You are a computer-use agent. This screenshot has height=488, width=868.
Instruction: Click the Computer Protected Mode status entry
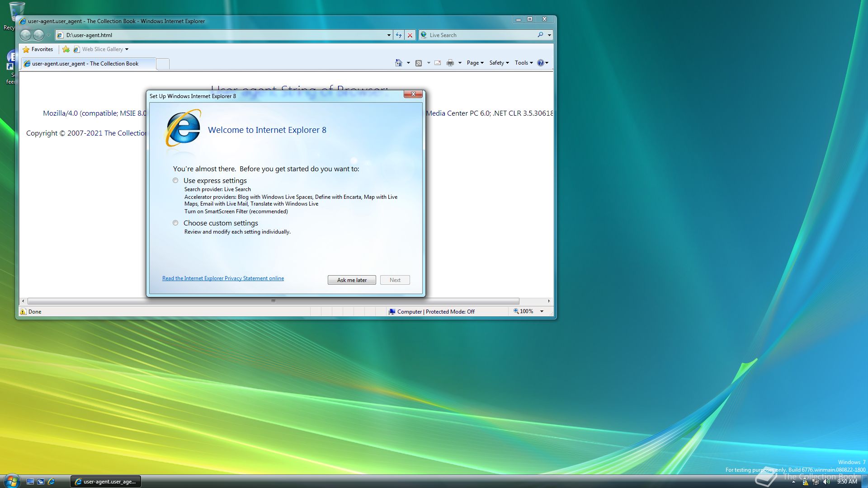pyautogui.click(x=432, y=312)
